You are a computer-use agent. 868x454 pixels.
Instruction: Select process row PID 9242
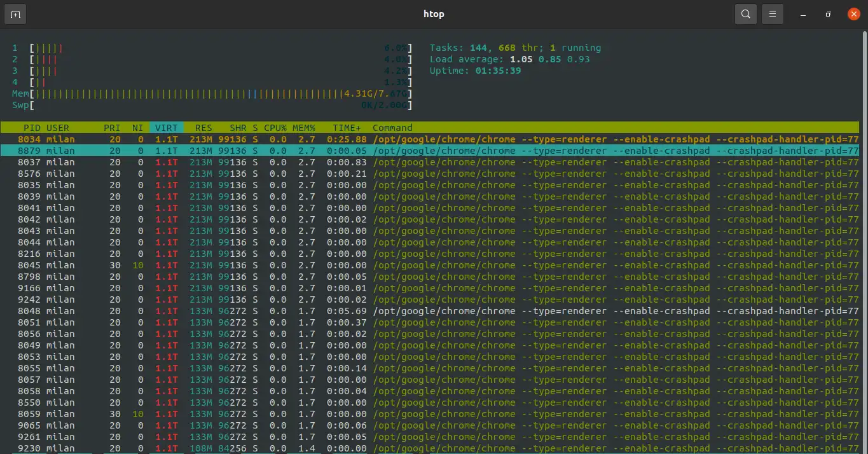point(430,299)
